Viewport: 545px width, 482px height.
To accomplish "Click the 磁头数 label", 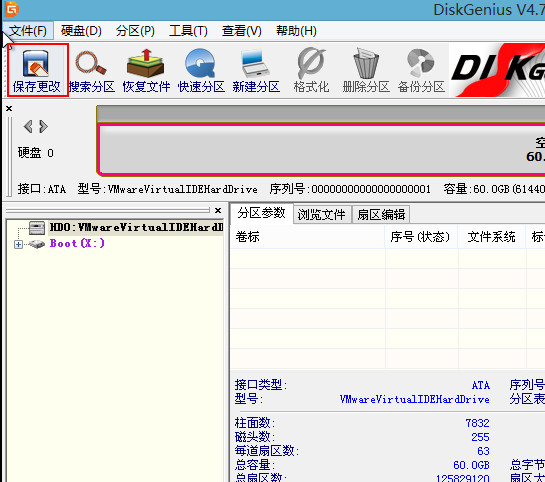I will click(x=254, y=437).
